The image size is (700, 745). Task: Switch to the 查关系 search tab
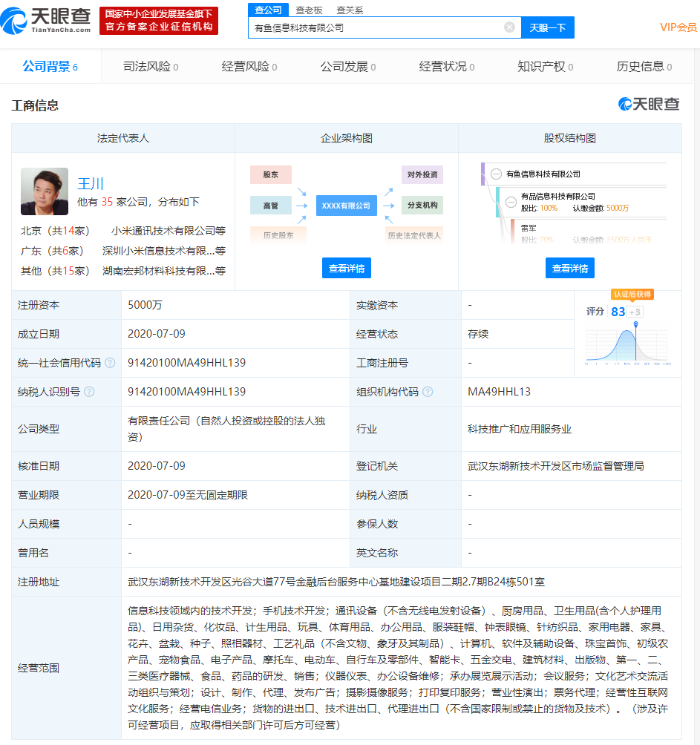[x=350, y=10]
